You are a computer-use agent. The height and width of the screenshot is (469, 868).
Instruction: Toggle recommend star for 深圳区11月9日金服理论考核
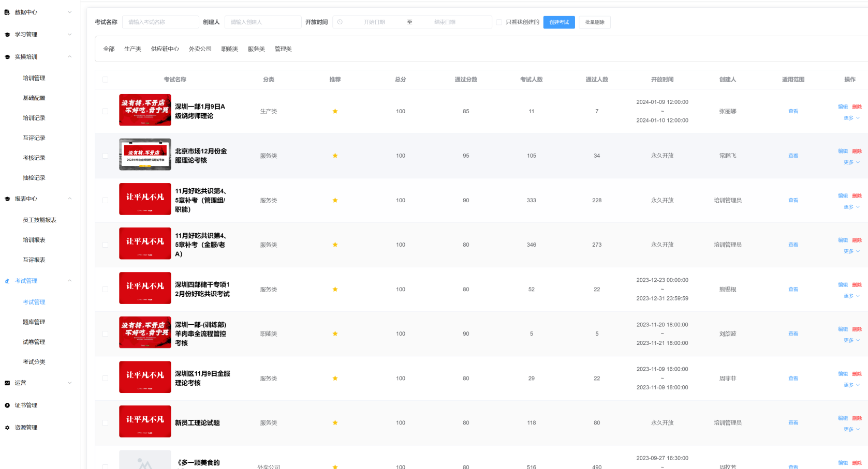pos(335,379)
